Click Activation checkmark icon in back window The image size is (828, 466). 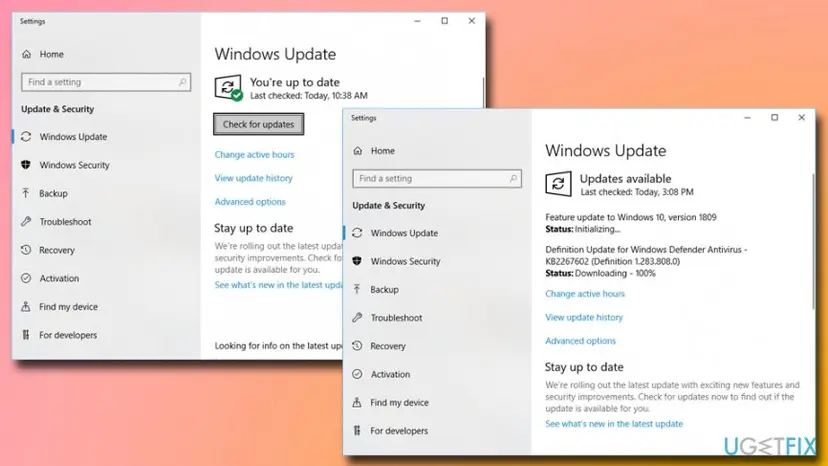pyautogui.click(x=26, y=278)
